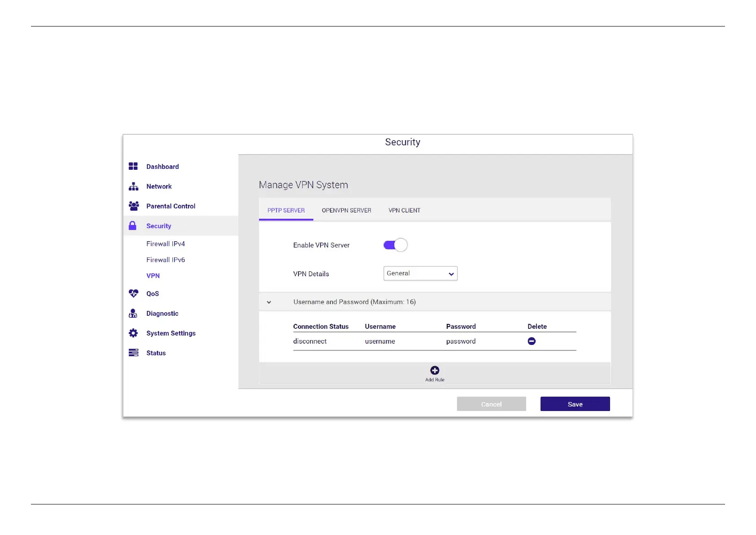Image resolution: width=756 pixels, height=535 pixels.
Task: Open the System Settings menu label
Action: tap(171, 333)
